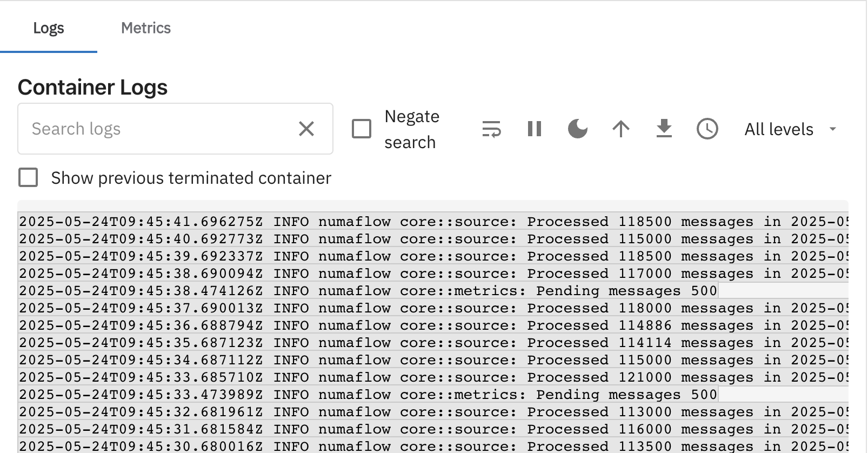Image resolution: width=868 pixels, height=453 pixels.
Task: Switch to the Metrics tab
Action: 146,28
